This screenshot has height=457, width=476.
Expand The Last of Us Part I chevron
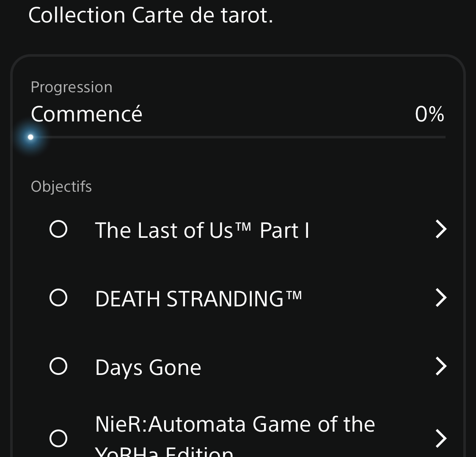pyautogui.click(x=441, y=229)
